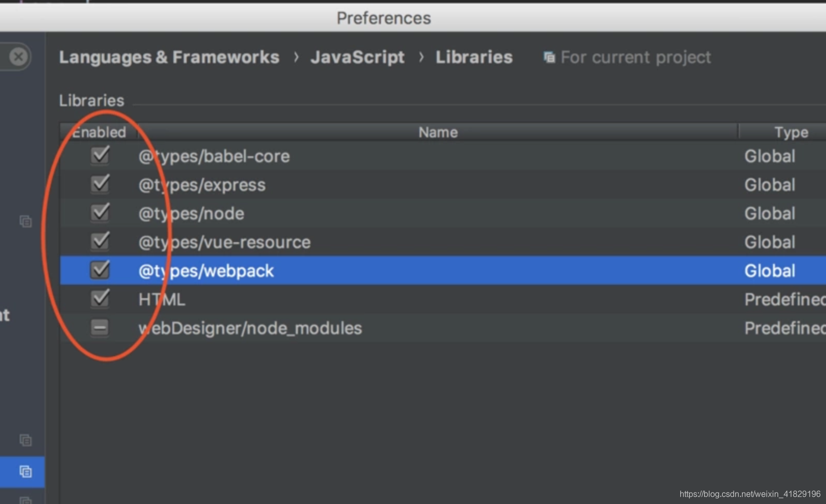Select the @types/babel-core row name
This screenshot has height=504, width=826.
click(214, 156)
